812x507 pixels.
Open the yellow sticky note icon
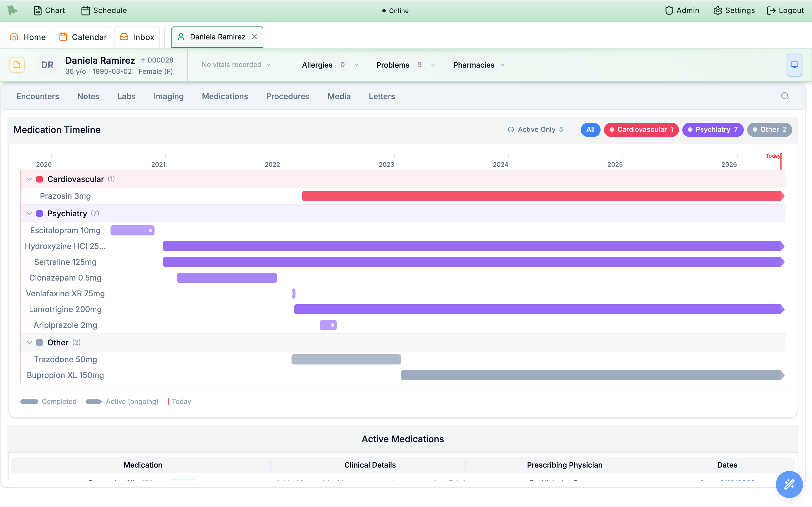coord(17,65)
